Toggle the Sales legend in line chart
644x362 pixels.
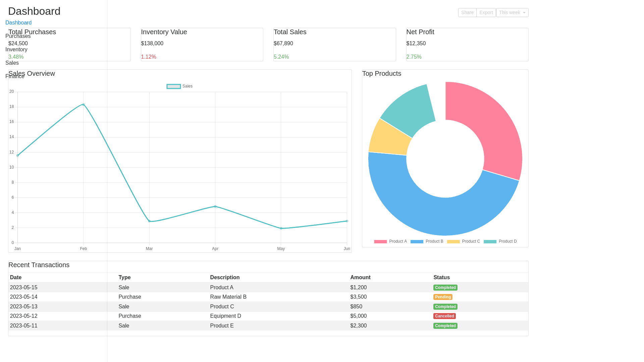click(179, 86)
